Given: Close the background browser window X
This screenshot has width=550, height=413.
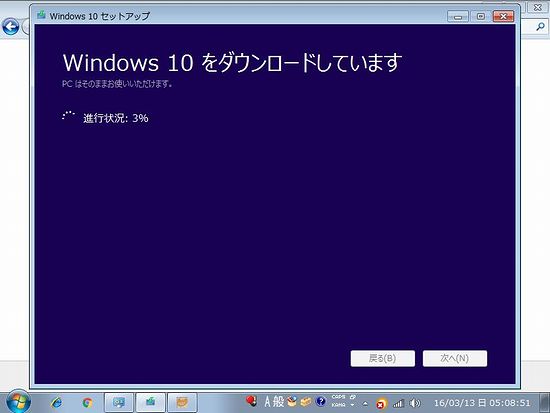Looking at the screenshot, I should (x=537, y=7).
